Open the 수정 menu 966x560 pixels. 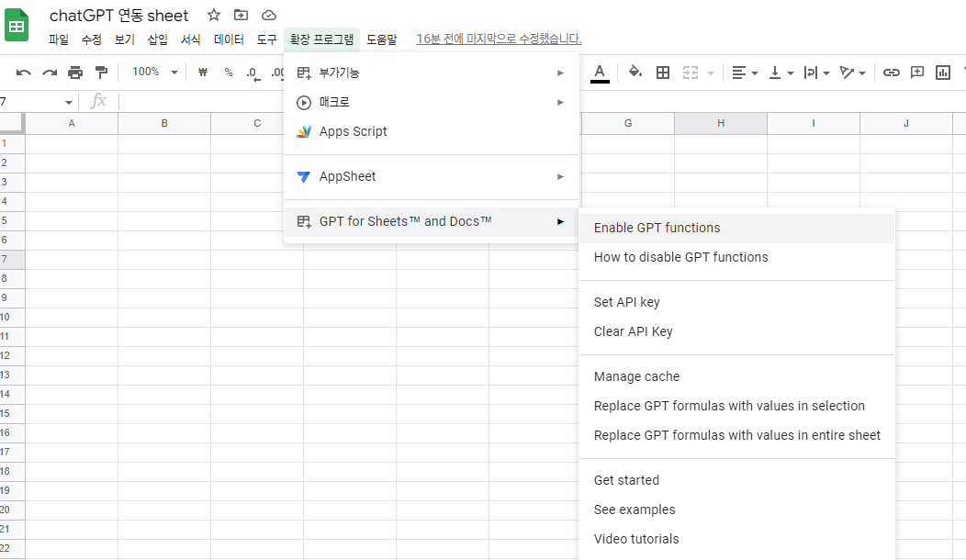pos(91,39)
